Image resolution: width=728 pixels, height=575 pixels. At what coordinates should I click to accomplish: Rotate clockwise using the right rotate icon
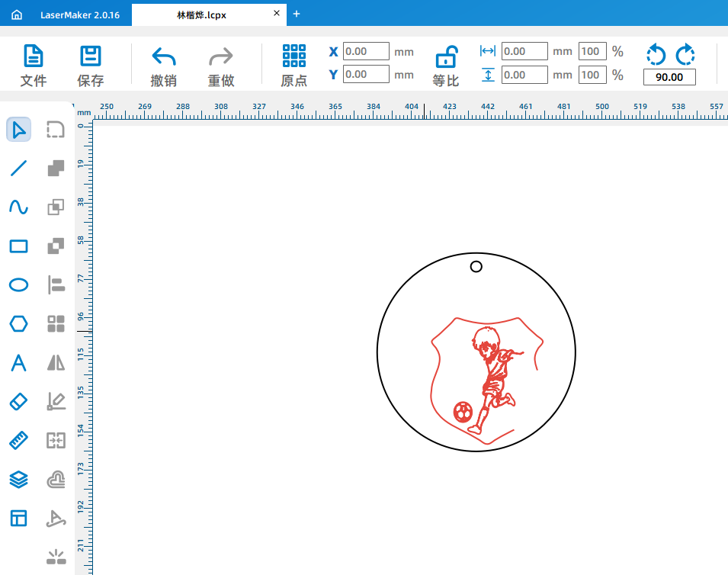pyautogui.click(x=685, y=54)
